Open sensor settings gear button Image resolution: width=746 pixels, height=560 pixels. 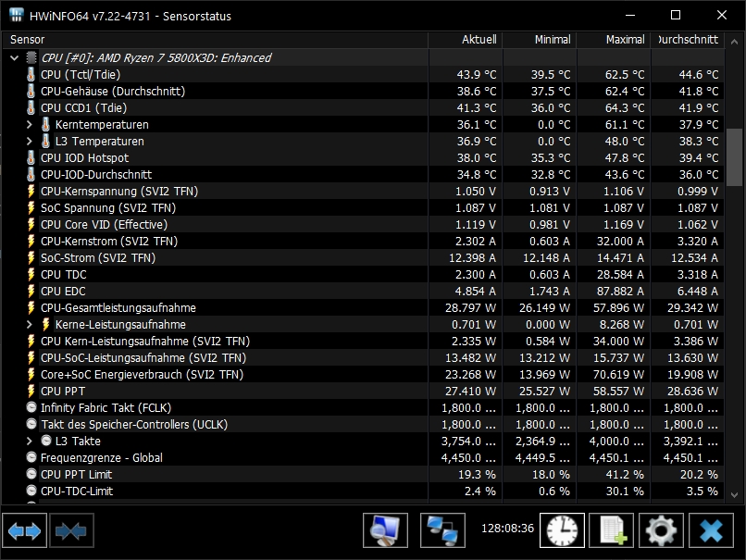tap(661, 530)
